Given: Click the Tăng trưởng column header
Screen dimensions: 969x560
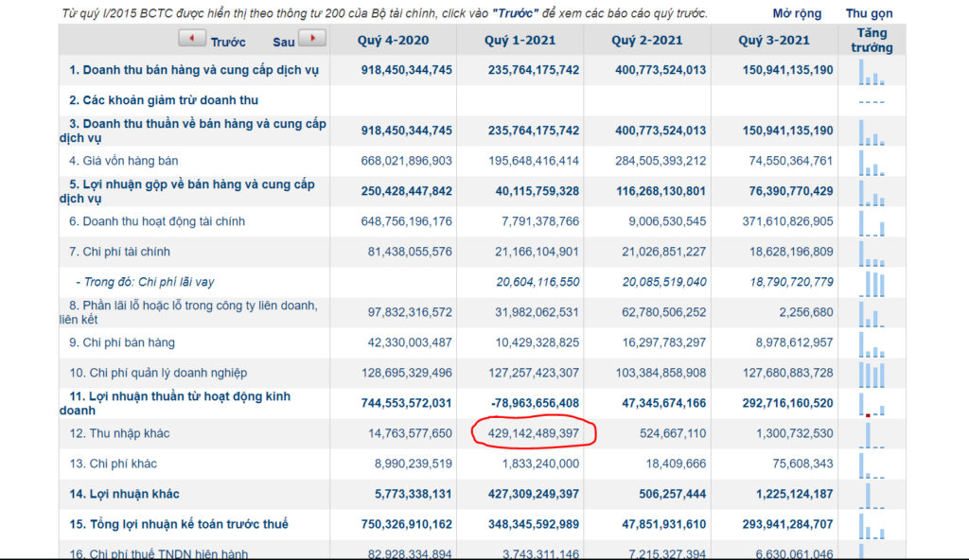Looking at the screenshot, I should (872, 40).
